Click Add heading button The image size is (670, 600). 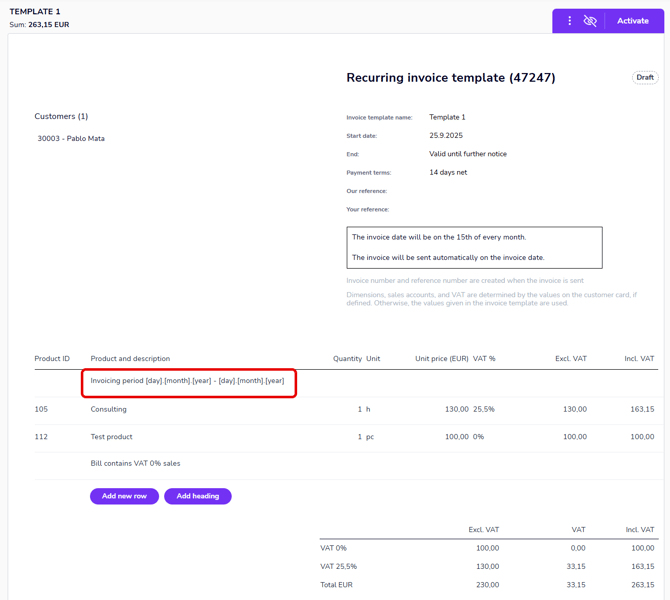pyautogui.click(x=198, y=496)
